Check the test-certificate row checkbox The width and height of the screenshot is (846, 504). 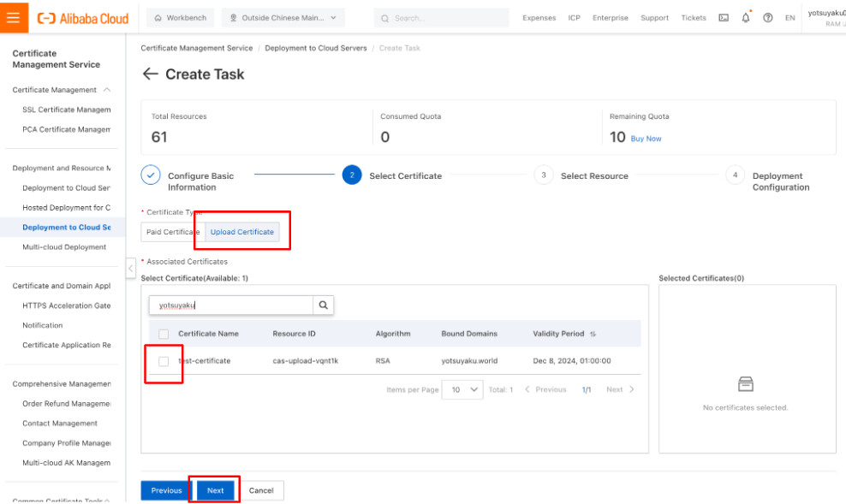point(163,363)
